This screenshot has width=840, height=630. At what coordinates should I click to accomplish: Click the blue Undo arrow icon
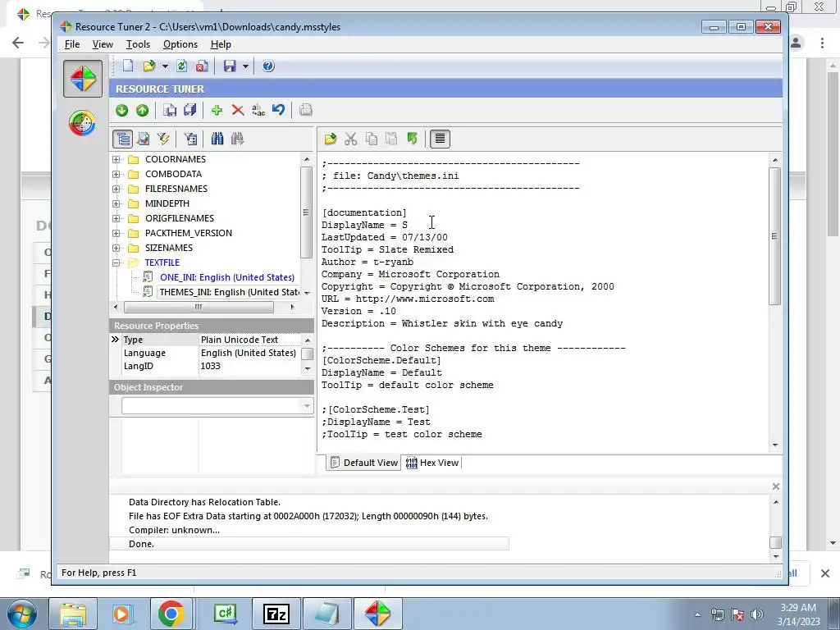click(x=279, y=110)
